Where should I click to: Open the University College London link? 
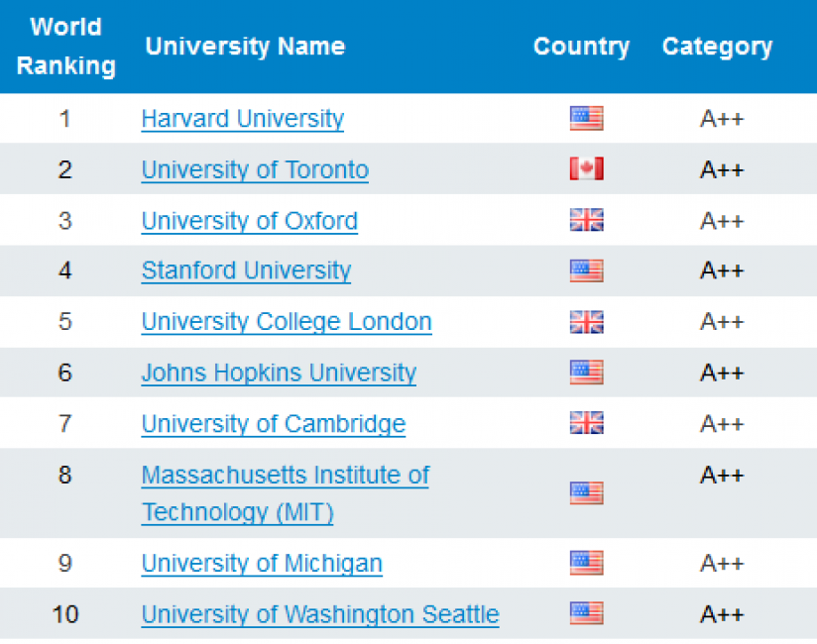click(x=287, y=322)
